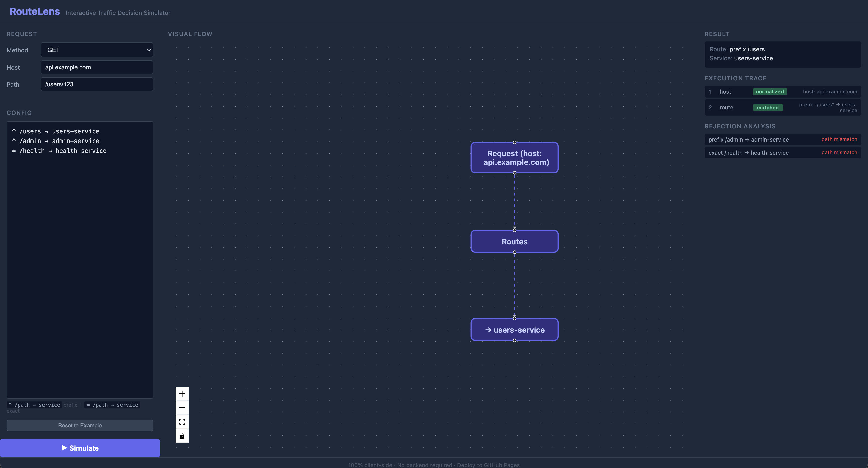Select the Routes node in flow
The height and width of the screenshot is (468, 868).
click(x=514, y=242)
